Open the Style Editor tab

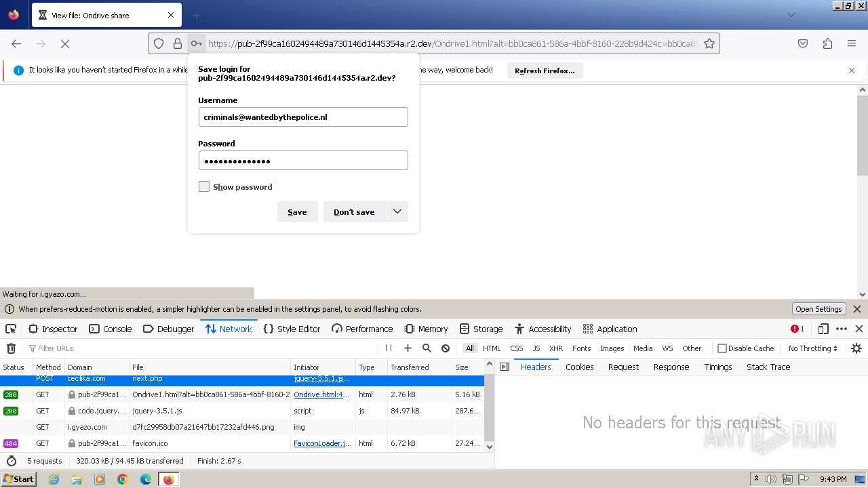(292, 329)
